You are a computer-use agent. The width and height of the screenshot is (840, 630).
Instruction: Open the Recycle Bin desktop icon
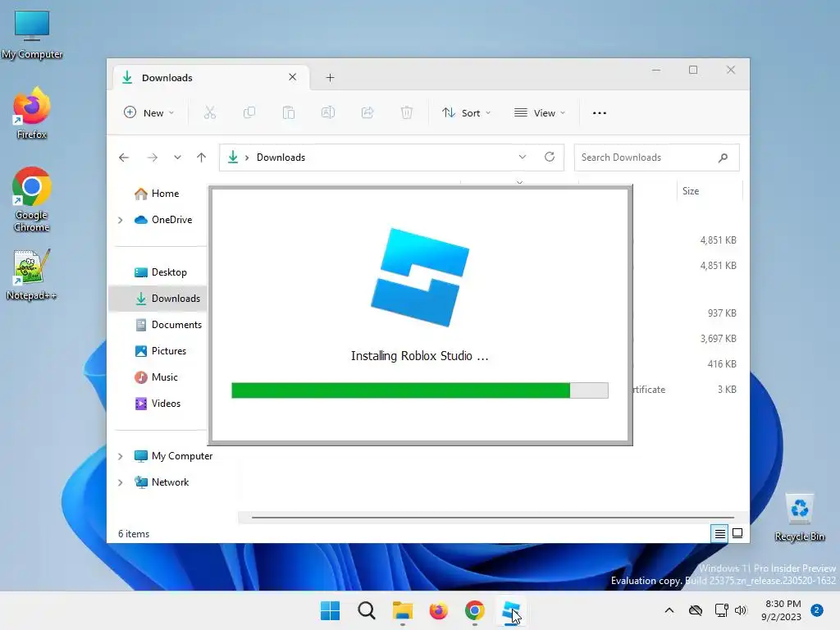pos(800,518)
